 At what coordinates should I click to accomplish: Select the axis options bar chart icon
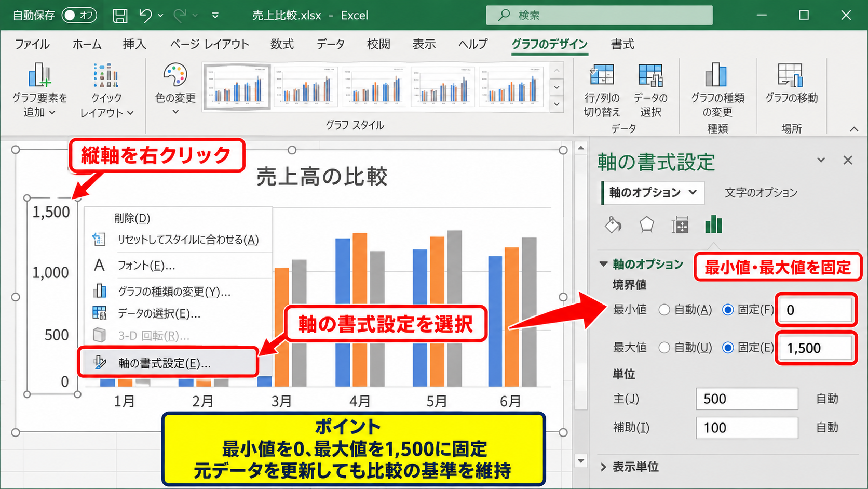click(713, 224)
